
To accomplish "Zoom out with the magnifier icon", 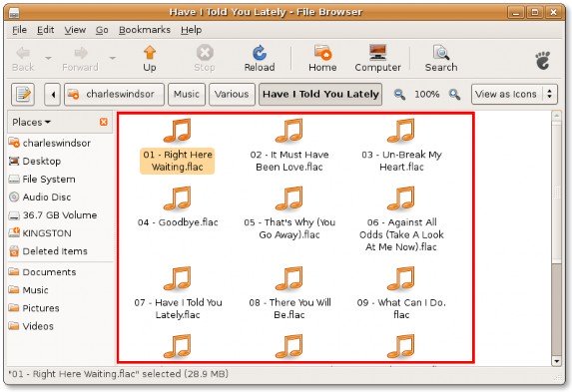I will [400, 95].
